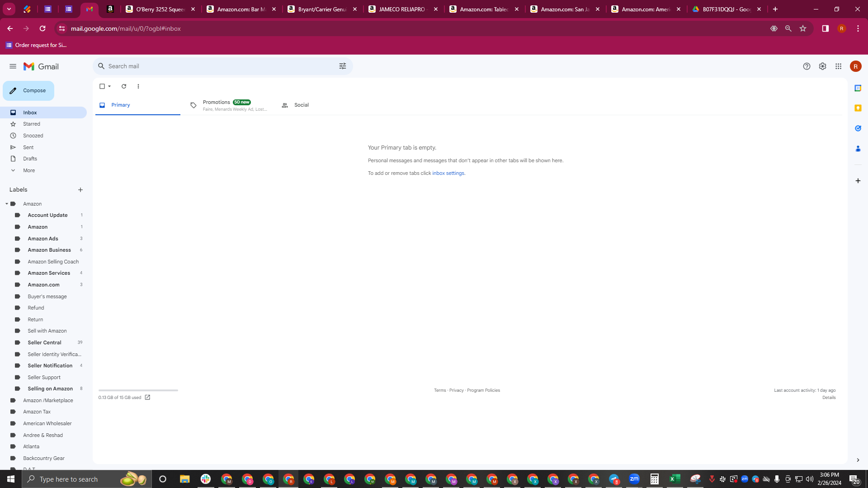
Task: Bookmark this page star icon
Action: pos(803,28)
